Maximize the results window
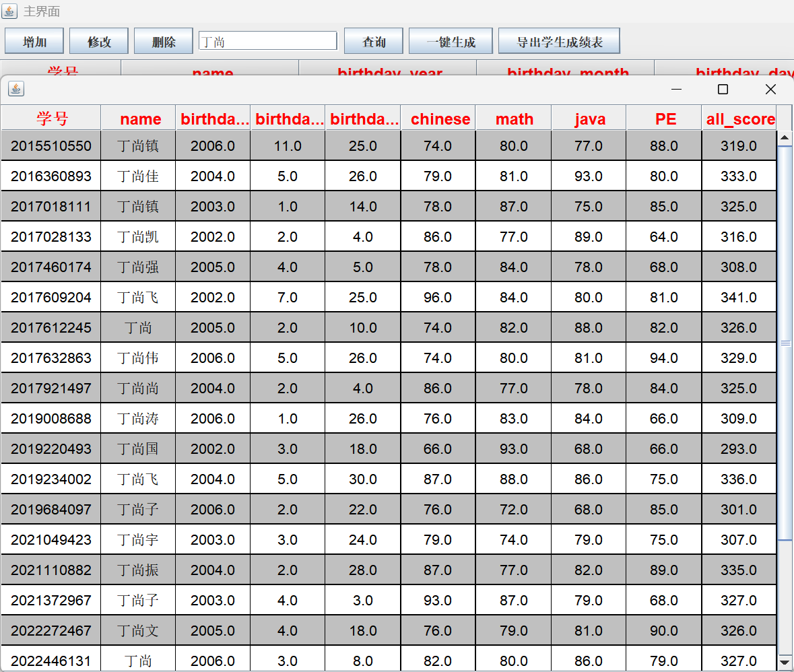Viewport: 794px width, 672px height. [x=723, y=90]
